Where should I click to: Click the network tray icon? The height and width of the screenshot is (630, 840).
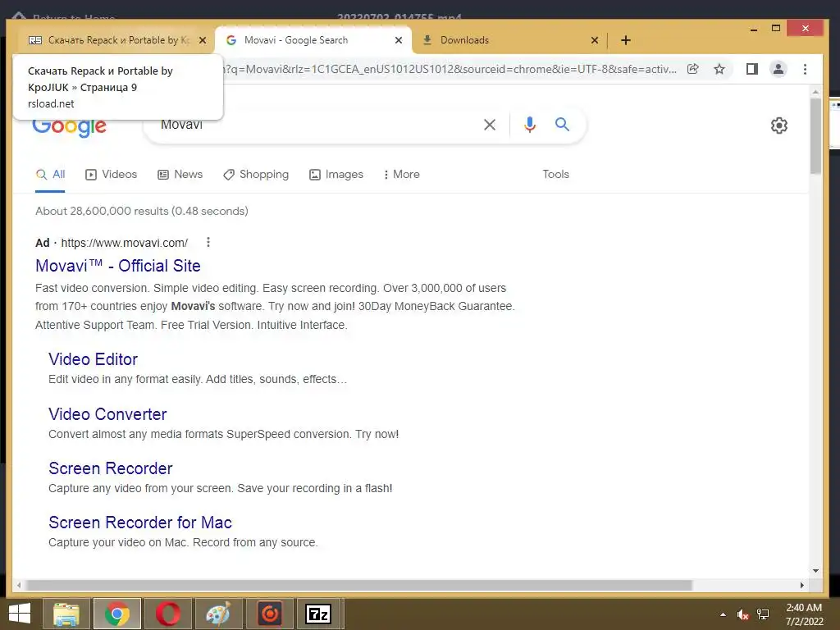pos(763,614)
